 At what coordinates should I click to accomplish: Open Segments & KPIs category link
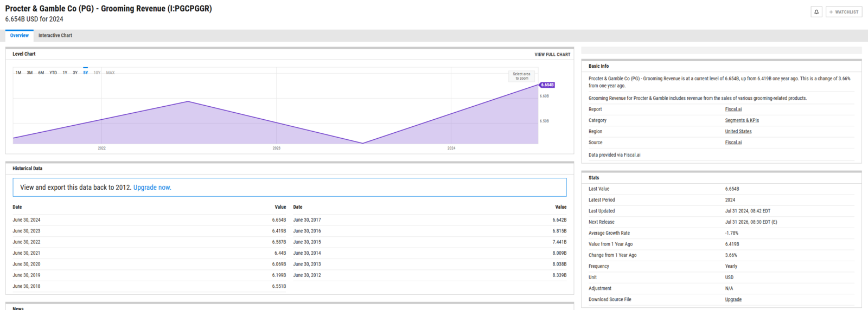tap(742, 120)
